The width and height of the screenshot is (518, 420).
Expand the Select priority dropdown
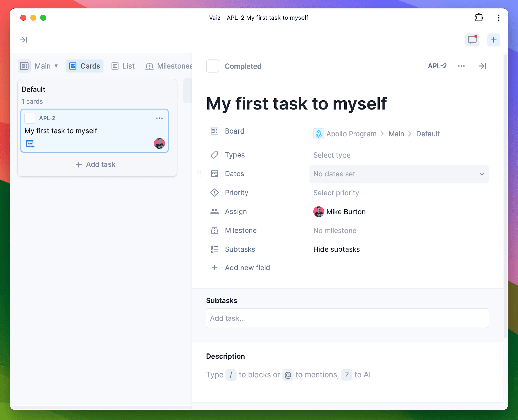pyautogui.click(x=336, y=192)
